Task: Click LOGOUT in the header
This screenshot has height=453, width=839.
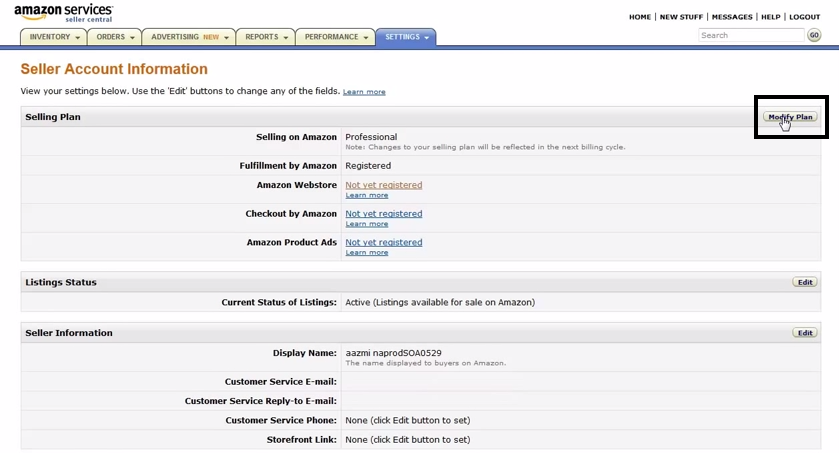Action: 804,17
